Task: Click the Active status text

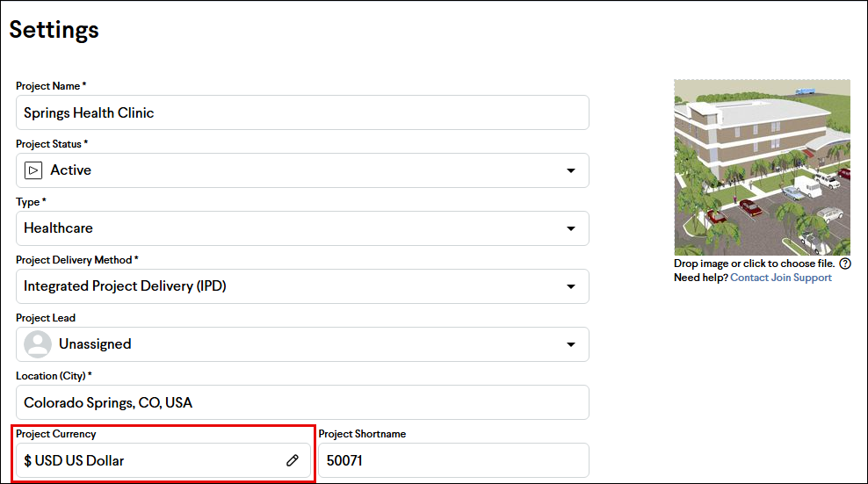Action: [71, 170]
